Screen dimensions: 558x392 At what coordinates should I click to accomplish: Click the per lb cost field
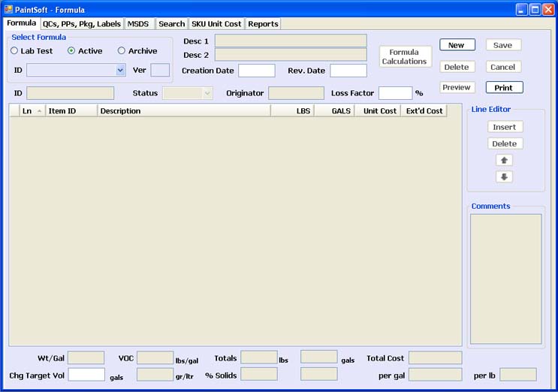[x=518, y=375]
